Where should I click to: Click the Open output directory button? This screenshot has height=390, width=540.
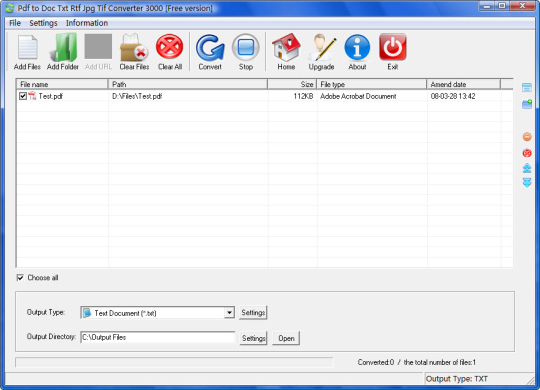tap(286, 338)
